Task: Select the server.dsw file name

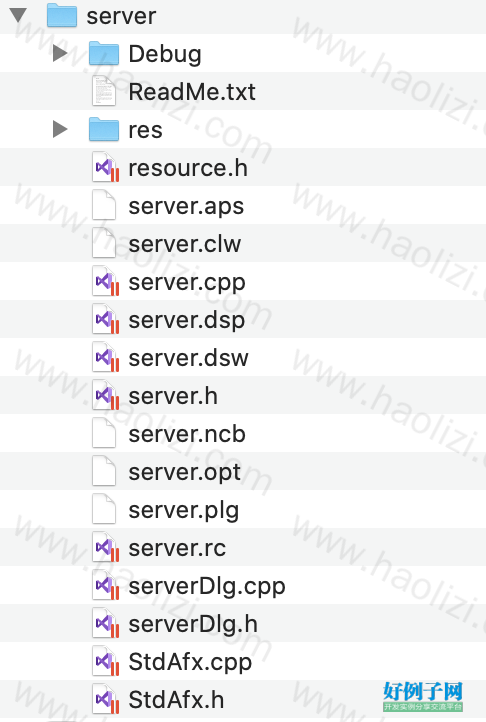Action: 188,358
